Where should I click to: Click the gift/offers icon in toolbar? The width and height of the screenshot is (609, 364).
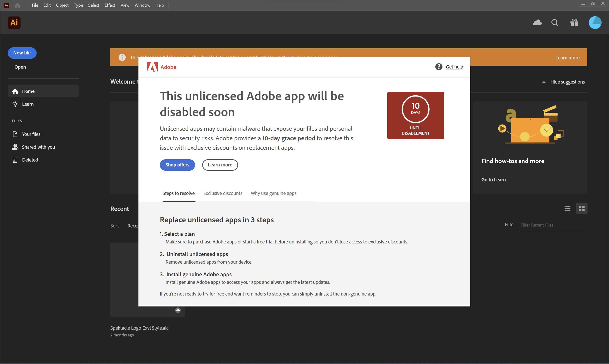[574, 22]
